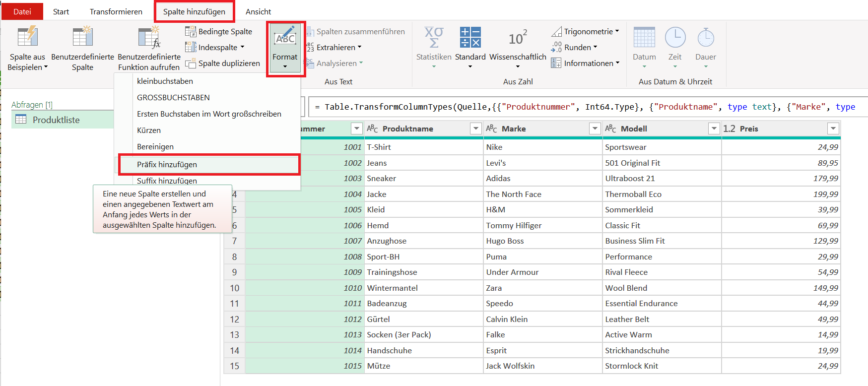Click the Standard arithmetic operations icon
Viewport: 868px width, 386px height.
coord(470,37)
